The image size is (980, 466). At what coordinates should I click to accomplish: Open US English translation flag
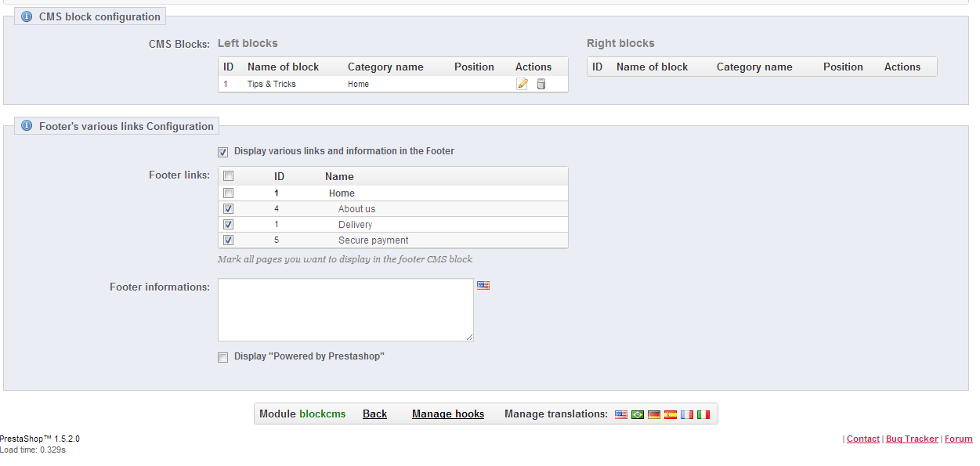coord(621,414)
